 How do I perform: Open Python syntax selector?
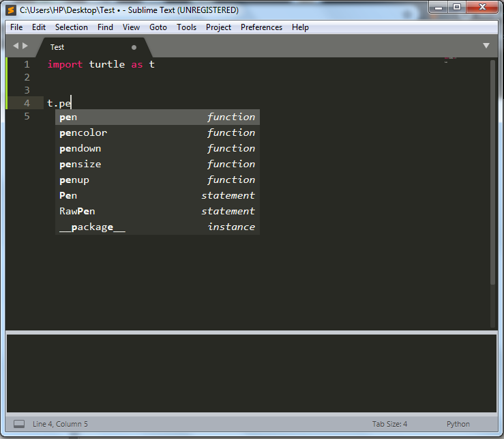[x=458, y=424]
